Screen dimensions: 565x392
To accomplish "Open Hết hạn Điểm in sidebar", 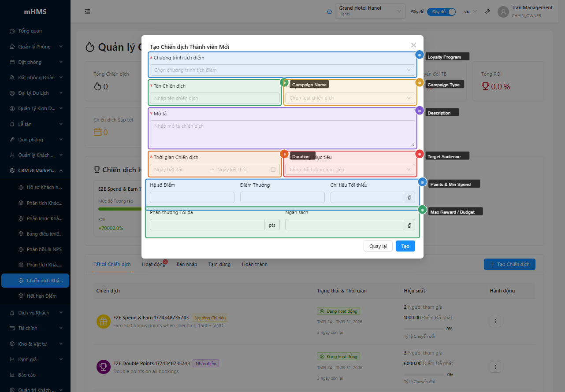I will (41, 296).
